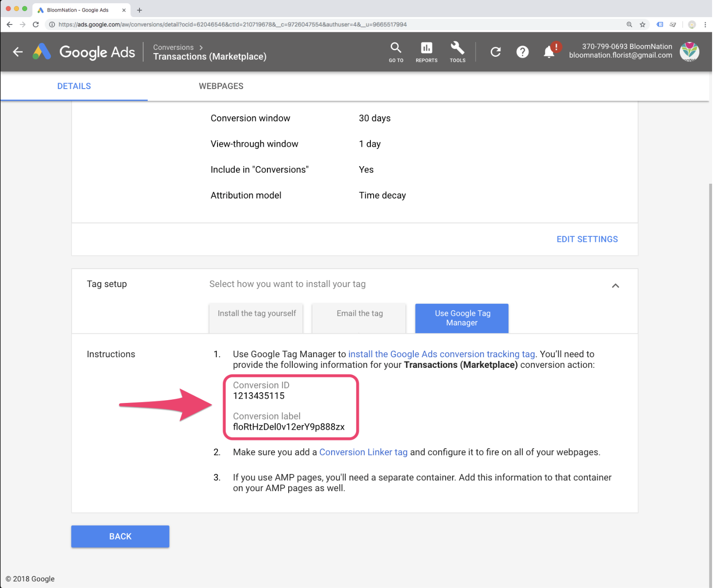Screen dimensions: 713x588
Task: Click the Conversions breadcrumb
Action: [x=173, y=47]
